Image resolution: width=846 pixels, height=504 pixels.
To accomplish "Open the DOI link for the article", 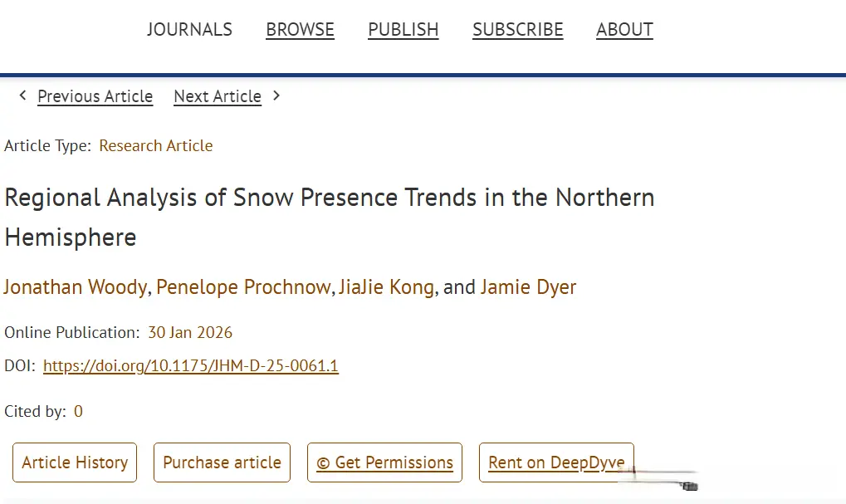I will click(191, 366).
